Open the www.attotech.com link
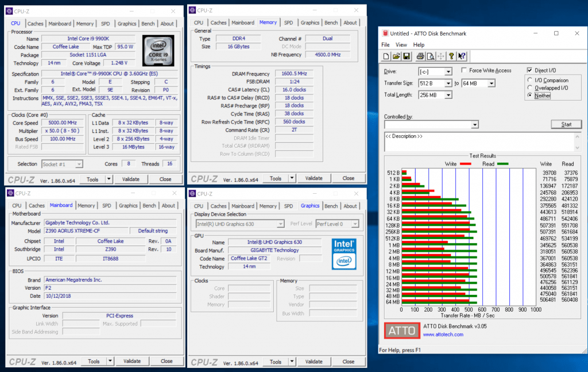This screenshot has width=588, height=372. click(443, 335)
